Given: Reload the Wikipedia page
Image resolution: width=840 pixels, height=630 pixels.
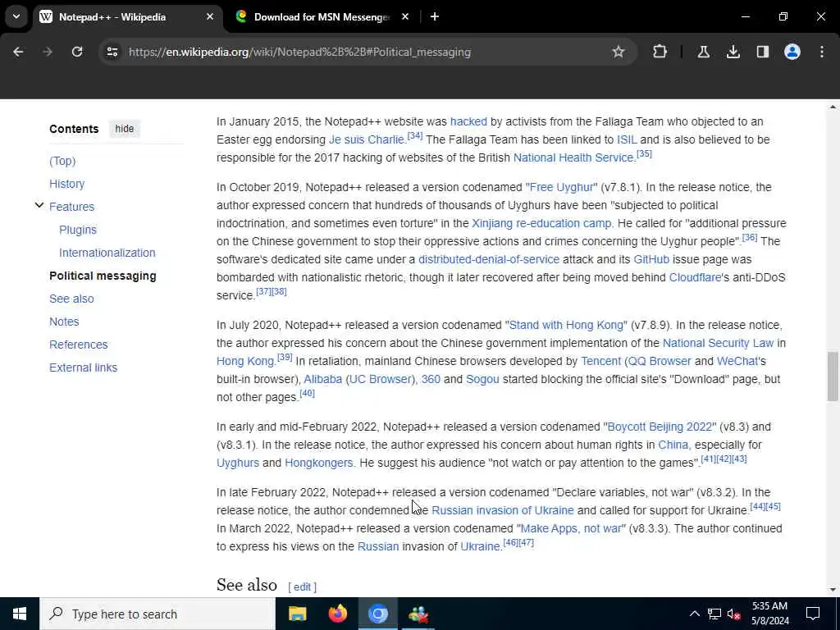Looking at the screenshot, I should pos(77,52).
